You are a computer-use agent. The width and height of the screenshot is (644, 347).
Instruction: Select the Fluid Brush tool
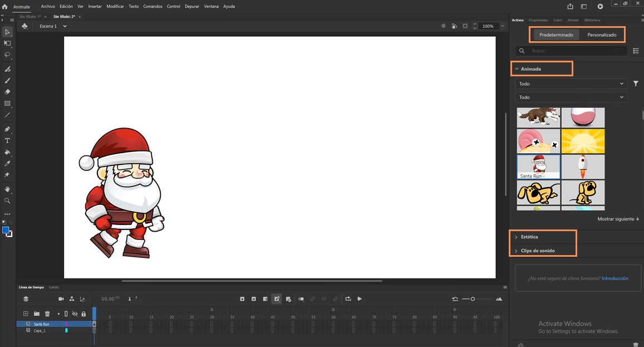(x=7, y=69)
